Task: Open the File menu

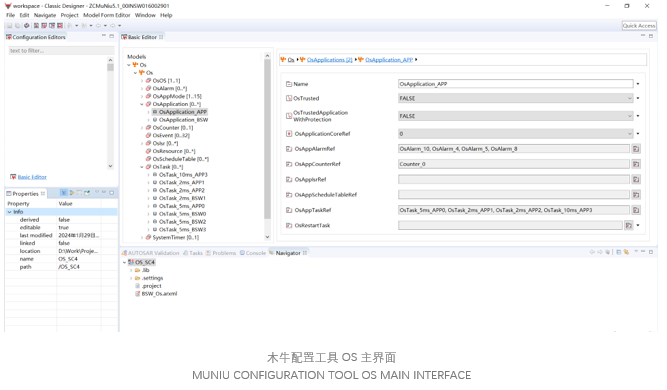Action: coord(11,15)
